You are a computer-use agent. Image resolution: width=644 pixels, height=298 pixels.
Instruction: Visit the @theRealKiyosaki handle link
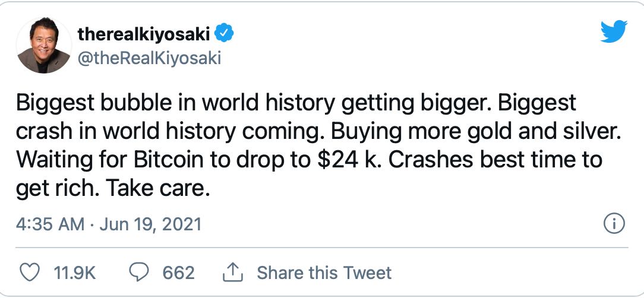coord(149,58)
